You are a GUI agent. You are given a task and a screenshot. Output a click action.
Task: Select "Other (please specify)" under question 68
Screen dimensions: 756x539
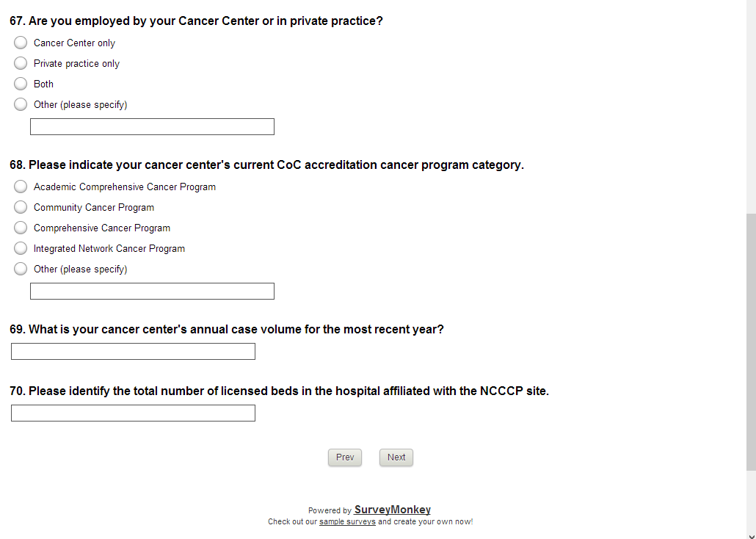point(21,269)
